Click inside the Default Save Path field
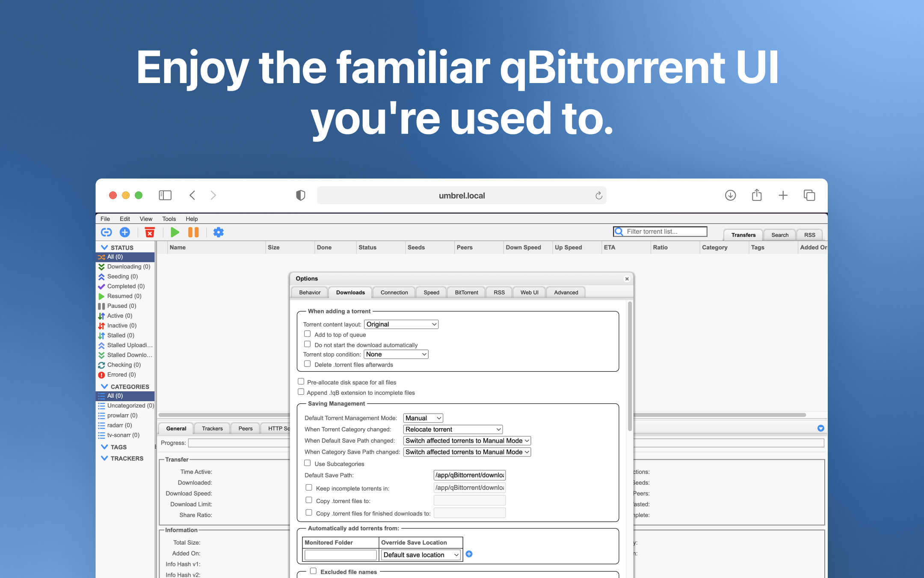 [x=469, y=475]
